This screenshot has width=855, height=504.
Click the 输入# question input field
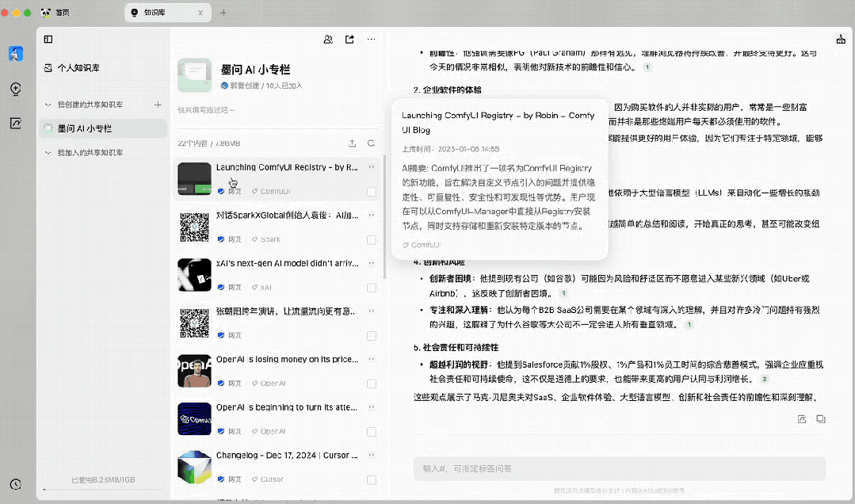click(x=619, y=468)
